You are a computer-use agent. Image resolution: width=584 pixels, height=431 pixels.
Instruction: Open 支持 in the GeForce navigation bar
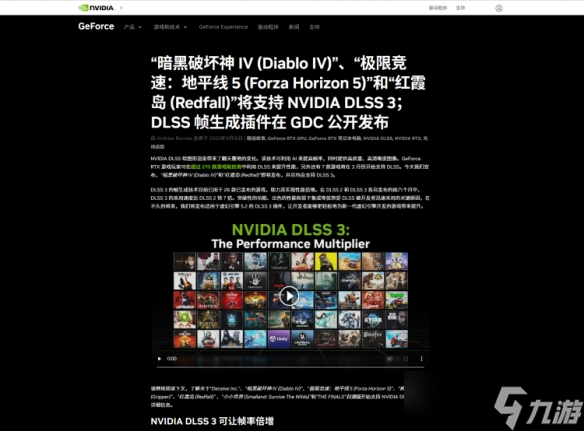(x=314, y=27)
